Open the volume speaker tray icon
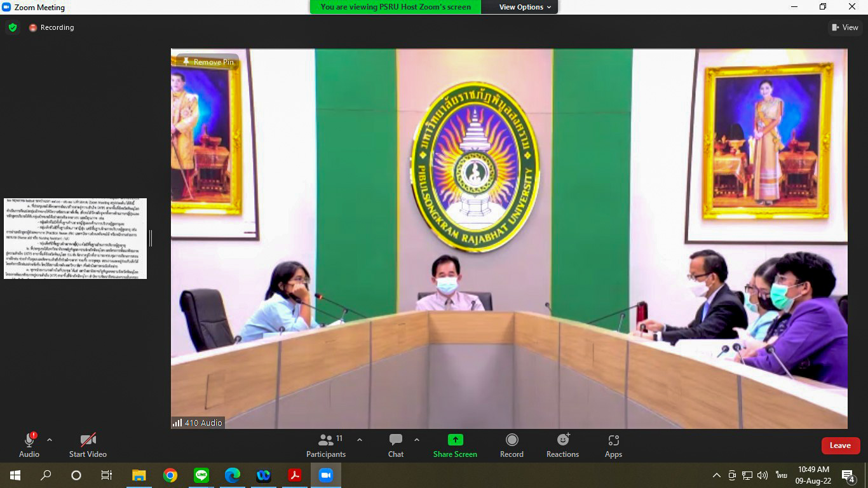This screenshot has width=868, height=488. tap(763, 475)
